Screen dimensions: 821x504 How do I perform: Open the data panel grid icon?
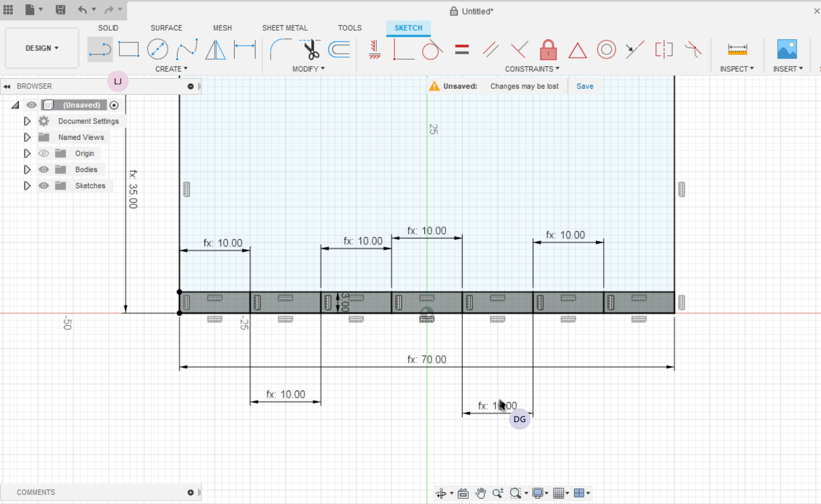coord(8,10)
